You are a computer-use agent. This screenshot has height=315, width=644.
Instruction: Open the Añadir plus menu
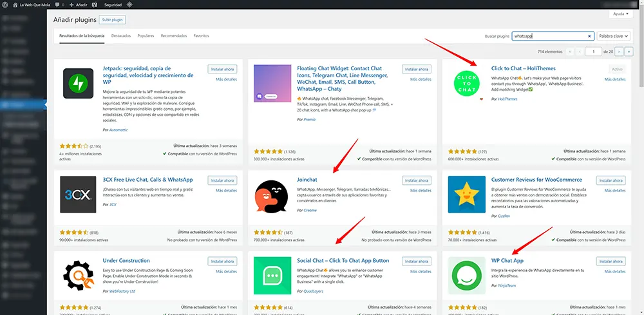coord(78,5)
